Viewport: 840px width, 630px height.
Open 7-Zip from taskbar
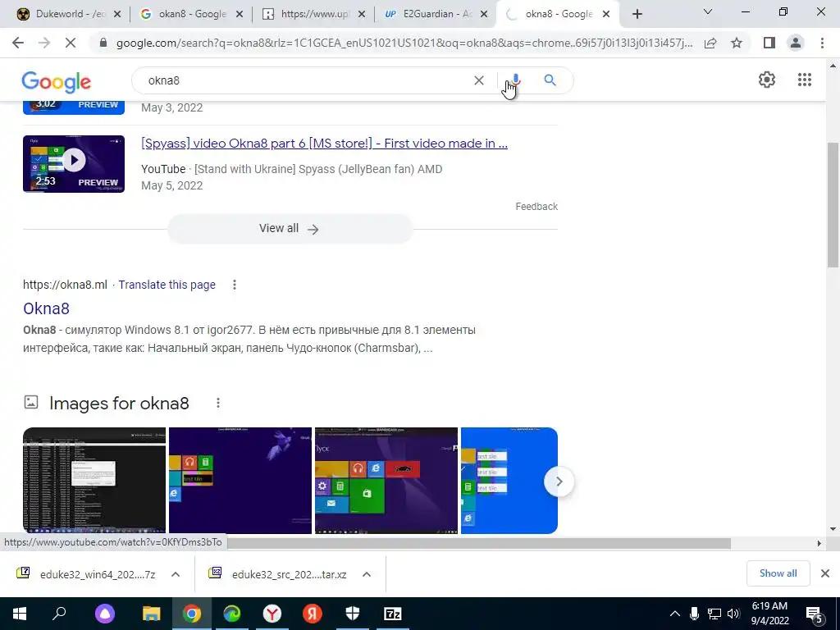(393, 614)
